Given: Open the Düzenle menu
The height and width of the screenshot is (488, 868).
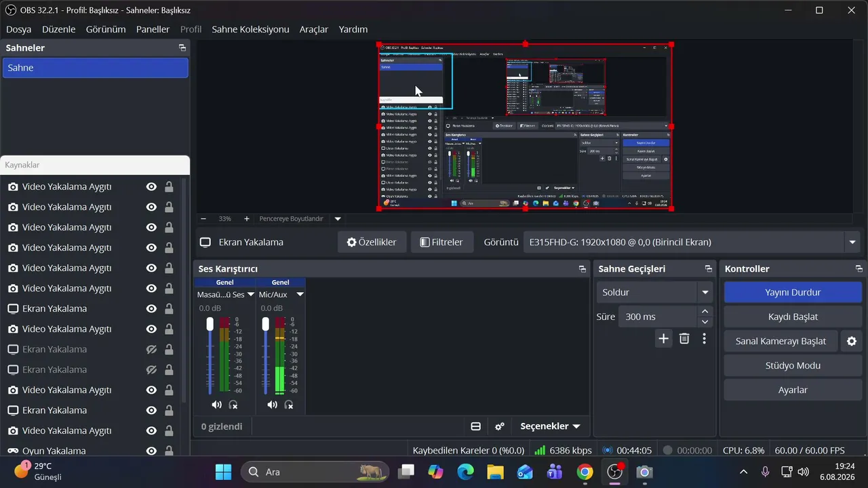Looking at the screenshot, I should (x=59, y=29).
